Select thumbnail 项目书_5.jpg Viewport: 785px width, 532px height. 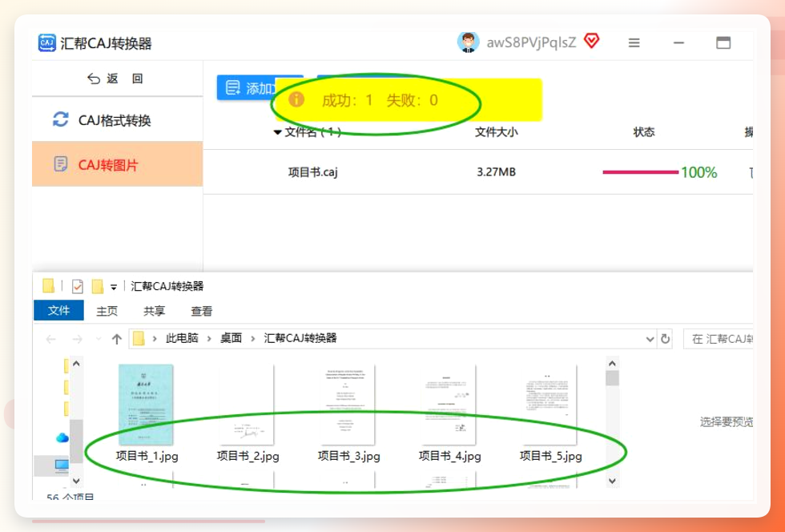(x=551, y=413)
